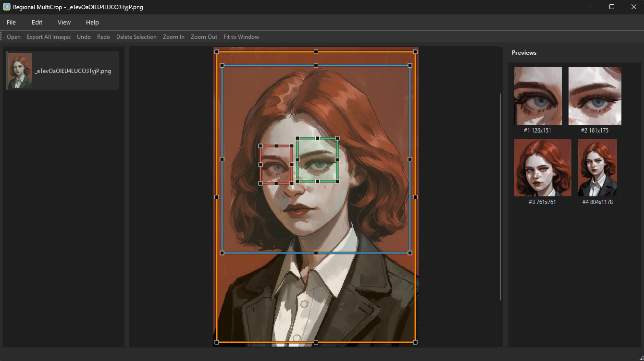Select preview #3 761x761 face crop
644x361 pixels.
click(542, 168)
